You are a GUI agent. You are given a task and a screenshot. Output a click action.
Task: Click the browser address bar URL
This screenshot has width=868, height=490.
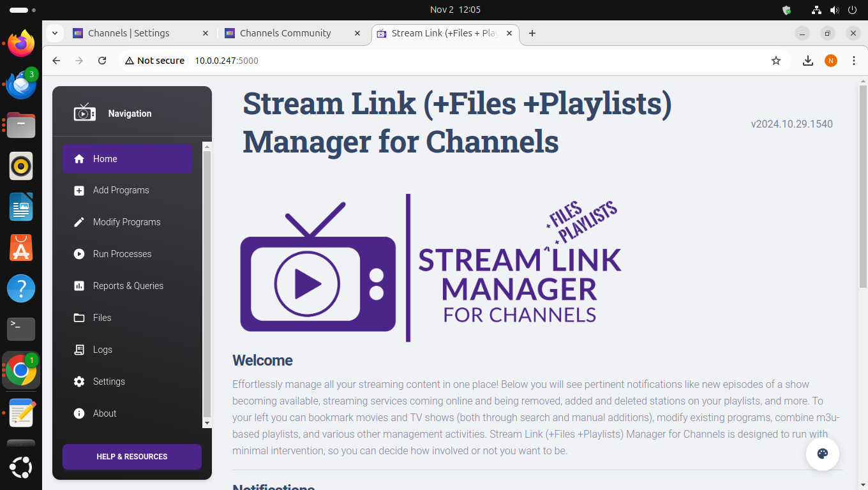227,61
